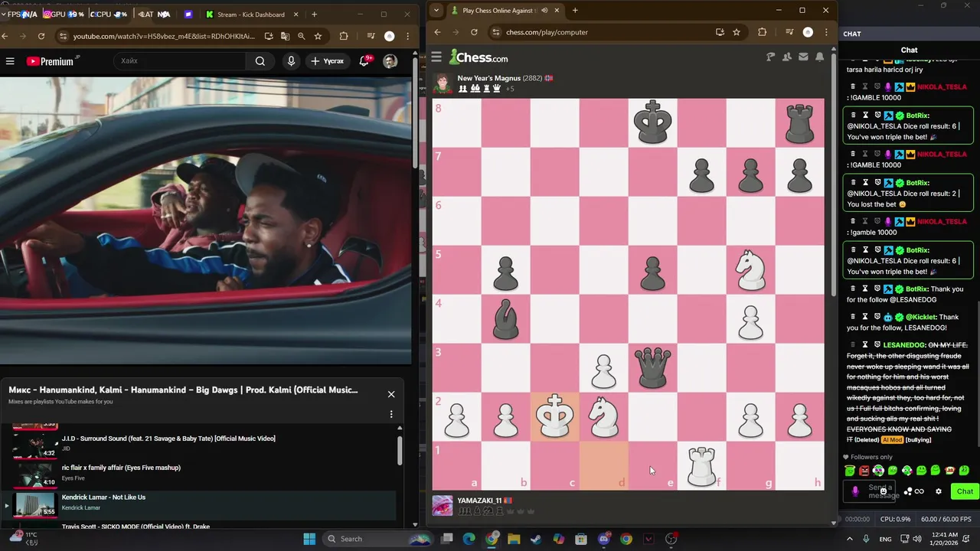
Task: Open extensions in the Chess browser window
Action: coord(762,32)
